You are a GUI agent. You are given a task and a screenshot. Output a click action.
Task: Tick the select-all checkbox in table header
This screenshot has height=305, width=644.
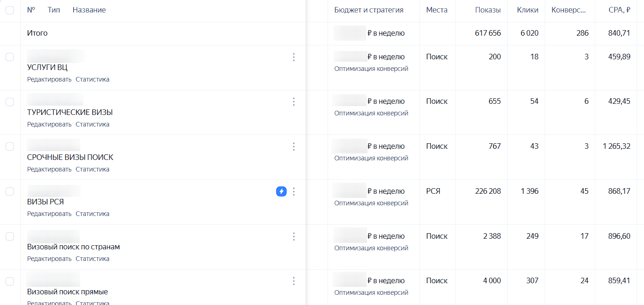point(10,10)
